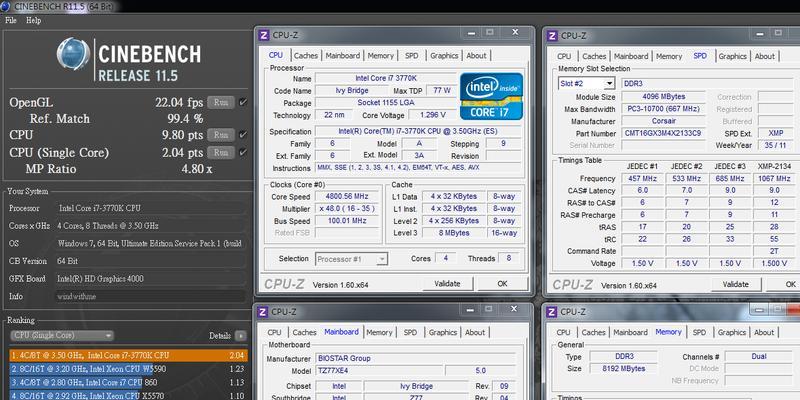The height and width of the screenshot is (400, 800).
Task: Select CPU tab in top-right CPU-Z window
Action: (x=564, y=56)
